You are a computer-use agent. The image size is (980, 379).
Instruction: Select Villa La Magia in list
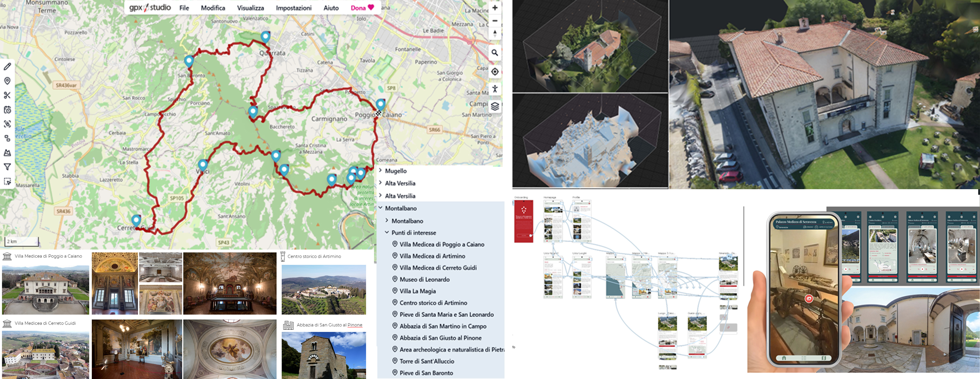[417, 291]
